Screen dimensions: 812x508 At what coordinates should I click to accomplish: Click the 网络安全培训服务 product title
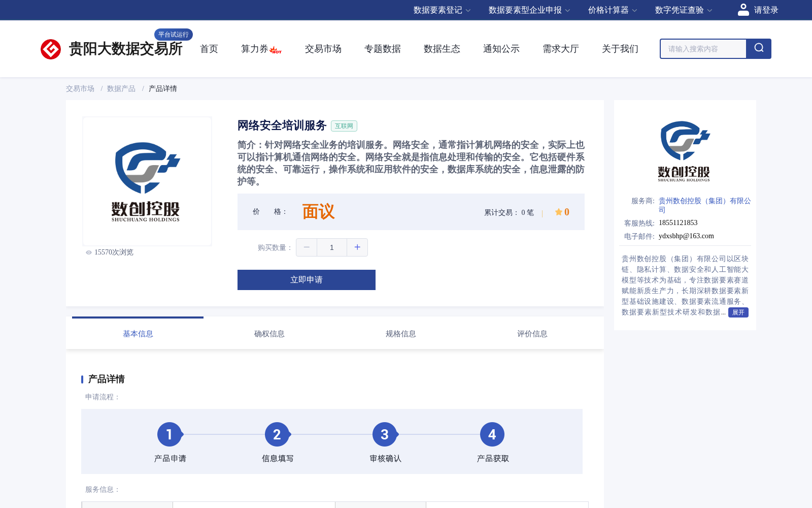pyautogui.click(x=282, y=125)
